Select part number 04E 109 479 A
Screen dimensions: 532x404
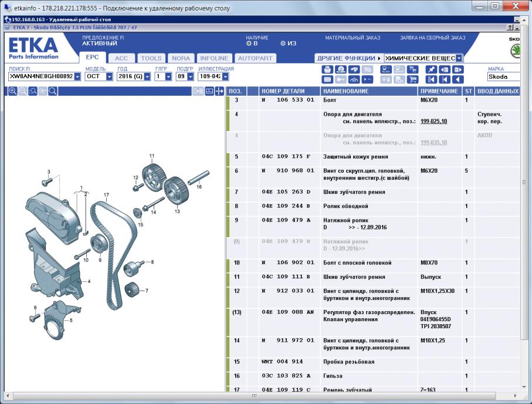coord(286,220)
